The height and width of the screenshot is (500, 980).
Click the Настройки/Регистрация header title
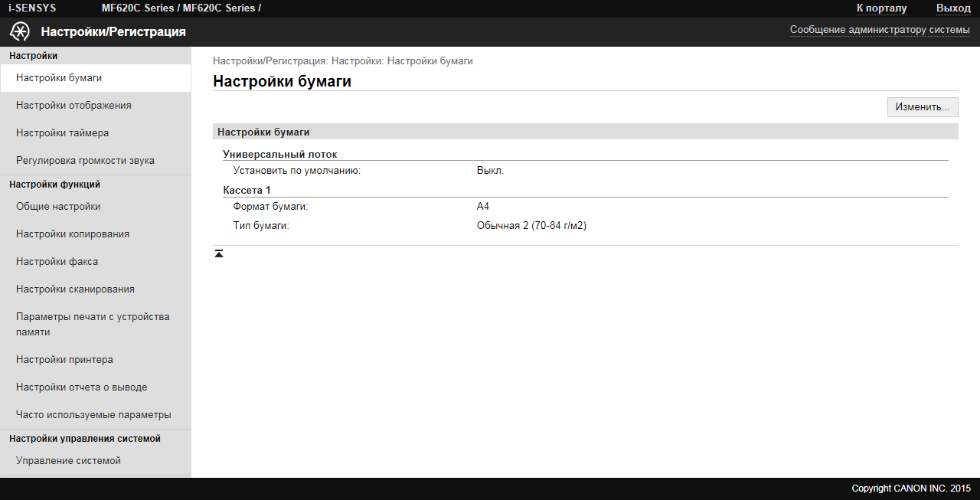[113, 32]
